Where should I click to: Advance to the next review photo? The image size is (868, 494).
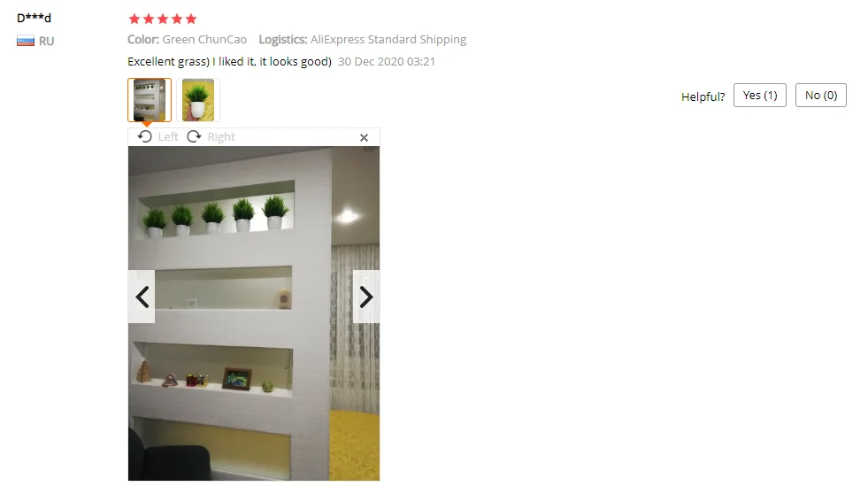[x=366, y=297]
